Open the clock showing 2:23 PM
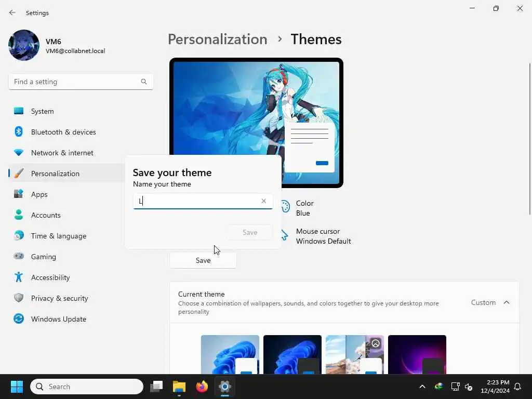Image resolution: width=532 pixels, height=399 pixels. 495,387
